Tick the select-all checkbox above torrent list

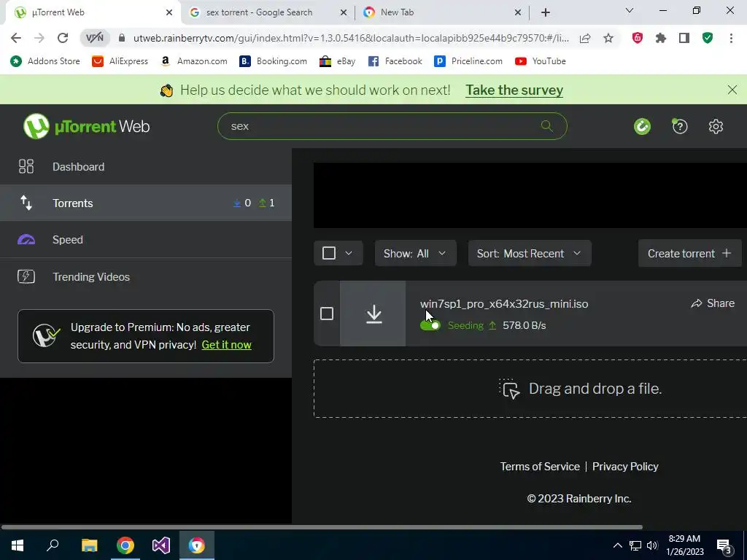point(329,253)
